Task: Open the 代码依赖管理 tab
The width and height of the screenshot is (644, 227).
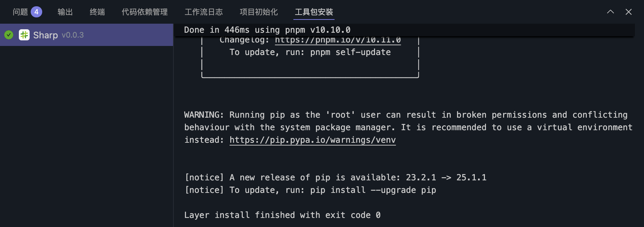Action: pos(145,12)
